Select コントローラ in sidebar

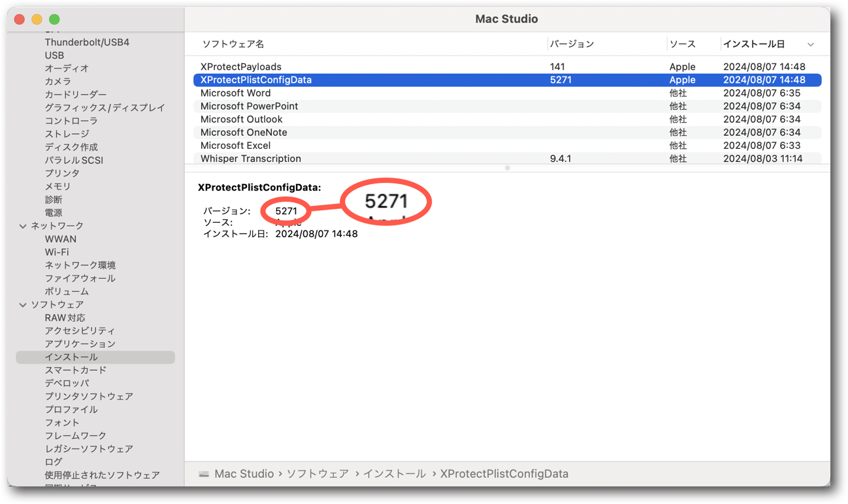tap(71, 121)
